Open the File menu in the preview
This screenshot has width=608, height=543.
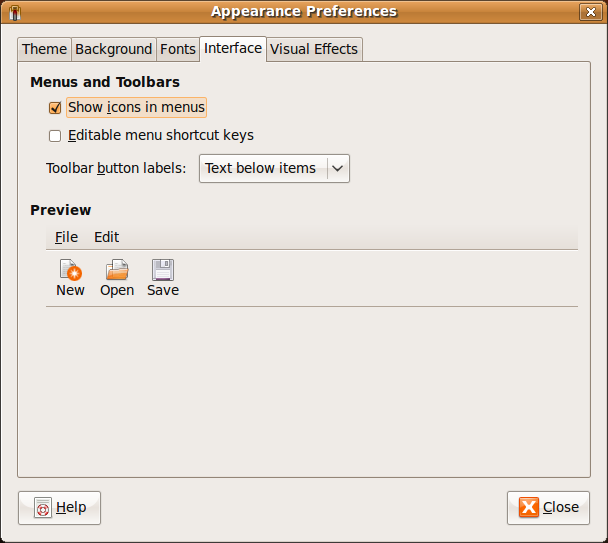coord(66,237)
